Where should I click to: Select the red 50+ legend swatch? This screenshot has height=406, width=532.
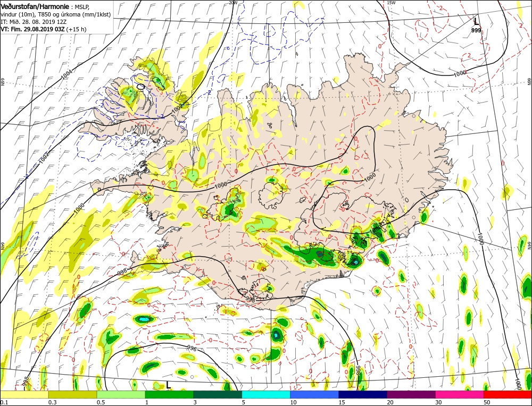[x=508, y=394]
